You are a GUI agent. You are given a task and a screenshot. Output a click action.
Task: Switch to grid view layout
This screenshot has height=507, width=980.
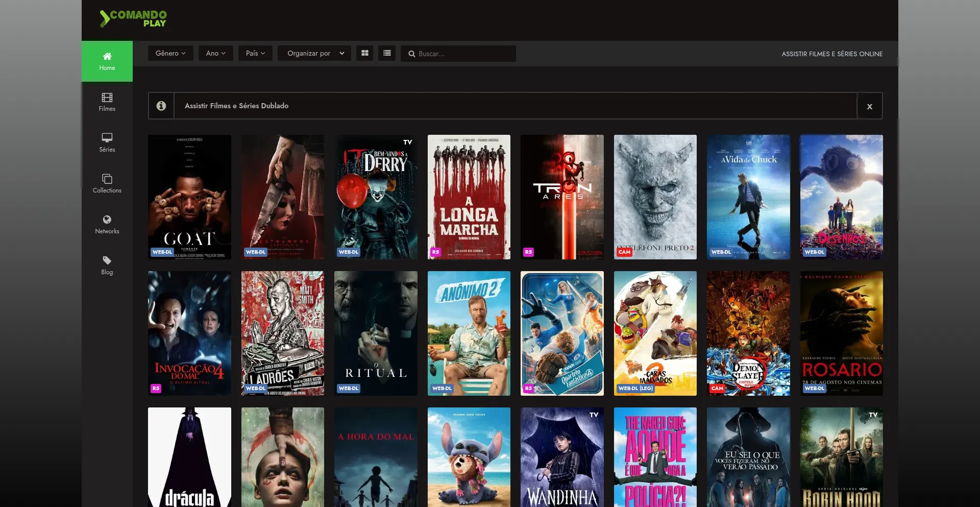pos(364,53)
